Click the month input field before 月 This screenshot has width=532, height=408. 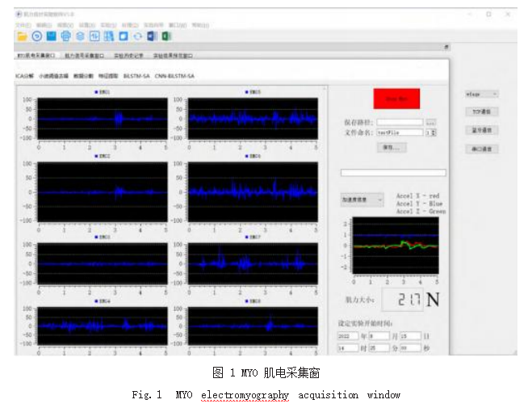[x=379, y=336]
